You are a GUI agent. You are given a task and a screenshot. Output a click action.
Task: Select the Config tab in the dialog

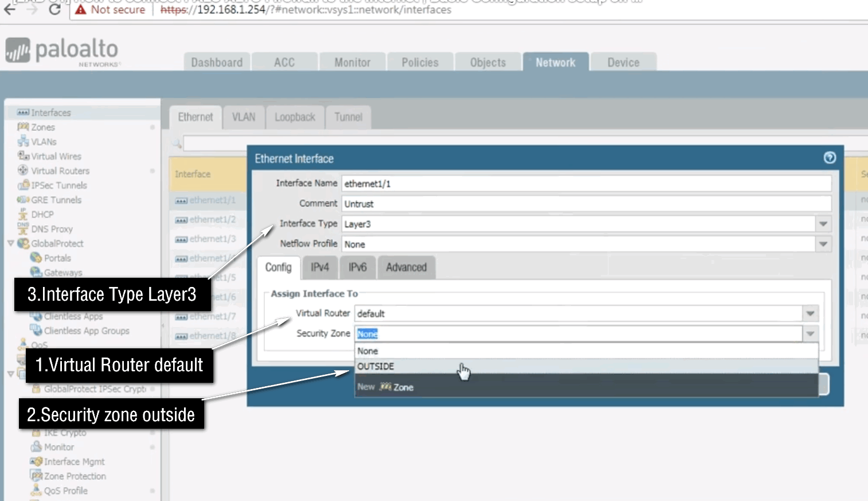(279, 267)
